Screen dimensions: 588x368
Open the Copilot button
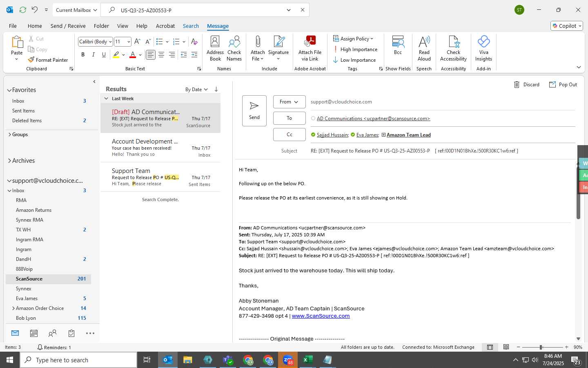pos(567,26)
